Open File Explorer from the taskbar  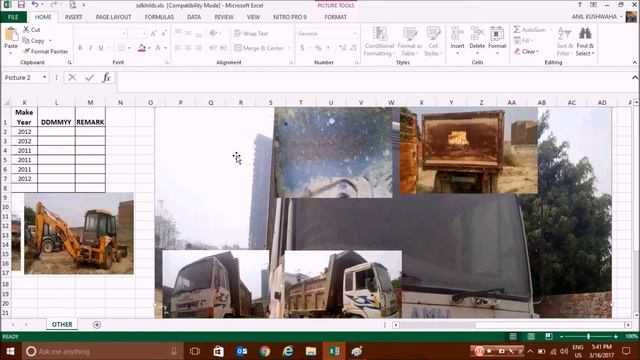[x=311, y=351]
